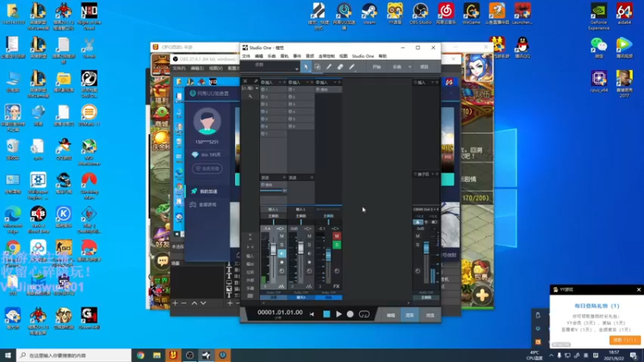Open Steam from the desktop

point(369,14)
